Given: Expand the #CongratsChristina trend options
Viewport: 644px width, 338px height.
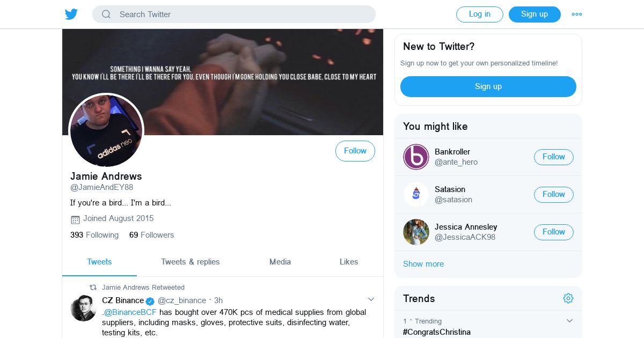Looking at the screenshot, I should [569, 321].
